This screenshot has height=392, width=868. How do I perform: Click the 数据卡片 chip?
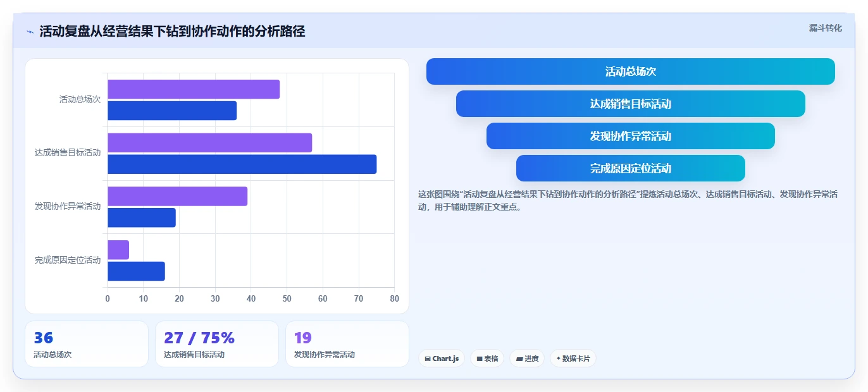click(x=573, y=358)
